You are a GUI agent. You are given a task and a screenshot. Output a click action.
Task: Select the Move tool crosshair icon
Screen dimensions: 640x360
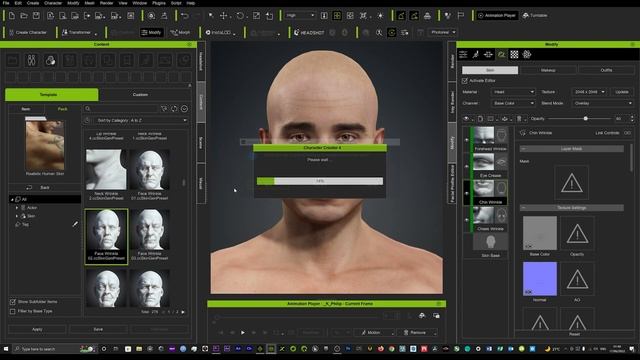[x=224, y=16]
